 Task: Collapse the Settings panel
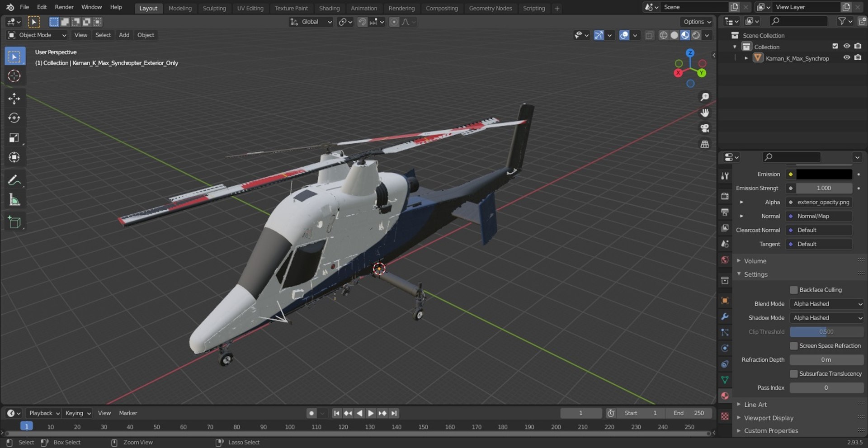(x=755, y=274)
